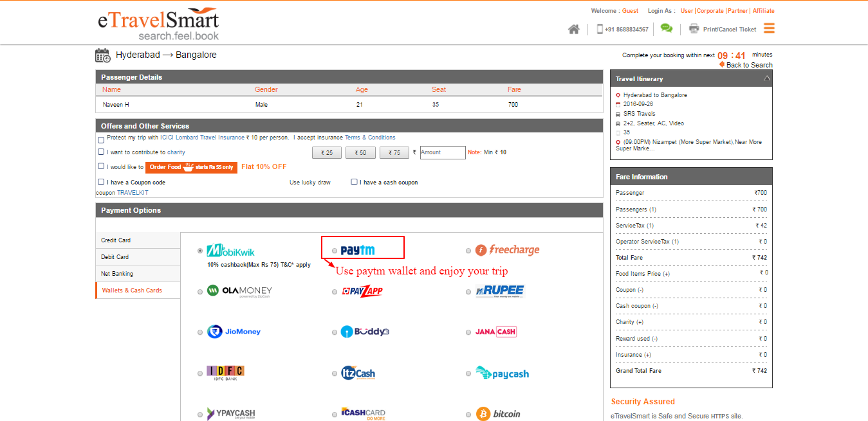
Task: Click the mobile phone icon
Action: (600, 29)
